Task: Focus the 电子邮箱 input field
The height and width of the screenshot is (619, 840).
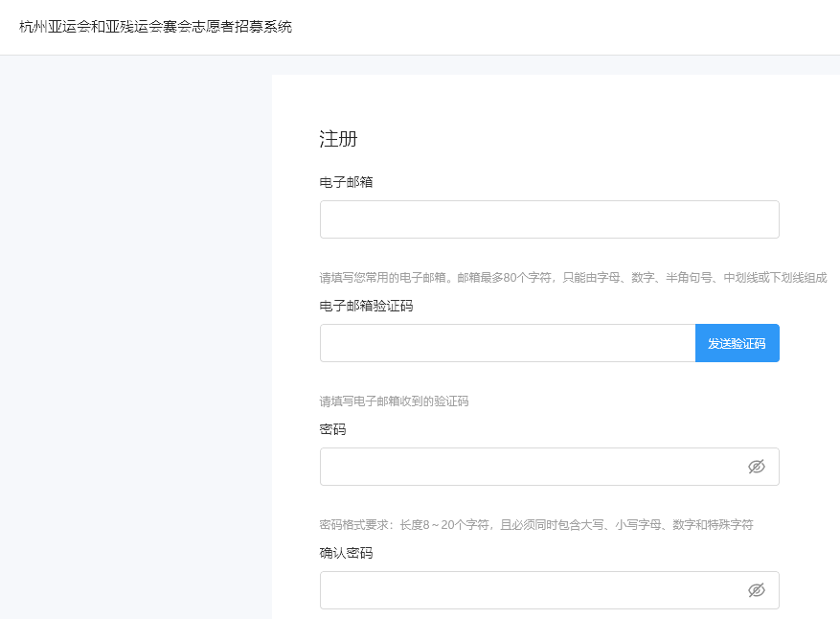Action: pyautogui.click(x=549, y=219)
